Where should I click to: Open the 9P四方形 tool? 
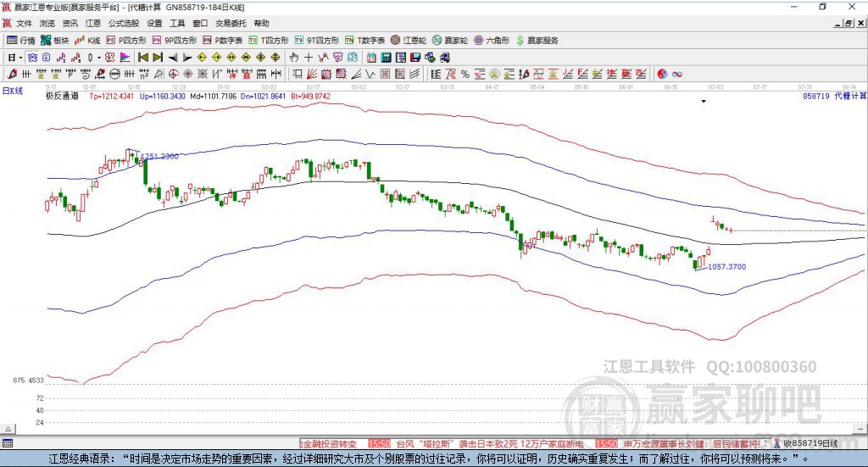tap(175, 41)
